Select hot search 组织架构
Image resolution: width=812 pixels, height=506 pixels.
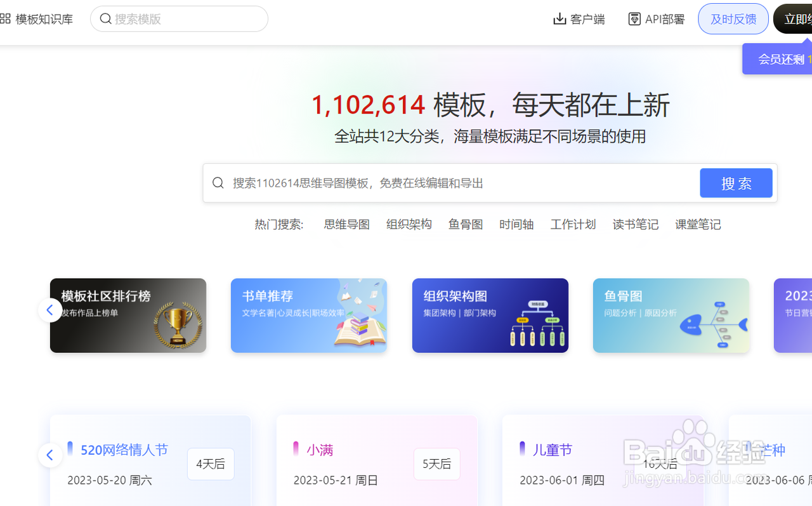coord(409,224)
